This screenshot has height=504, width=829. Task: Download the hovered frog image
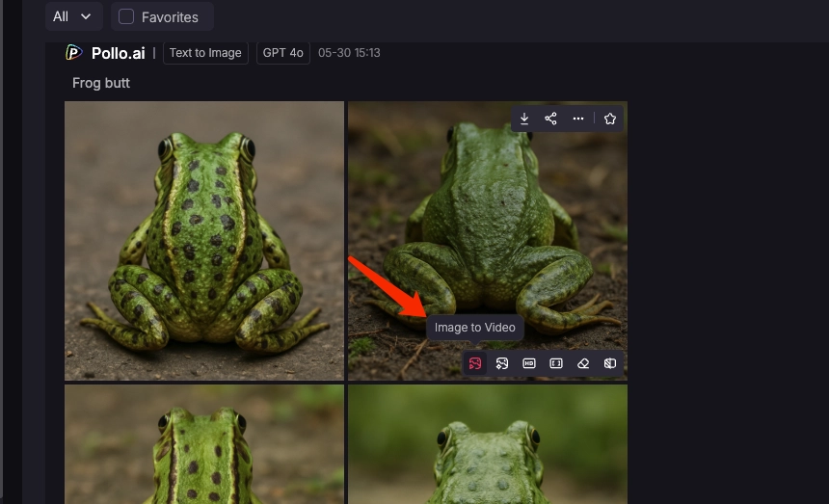(524, 119)
